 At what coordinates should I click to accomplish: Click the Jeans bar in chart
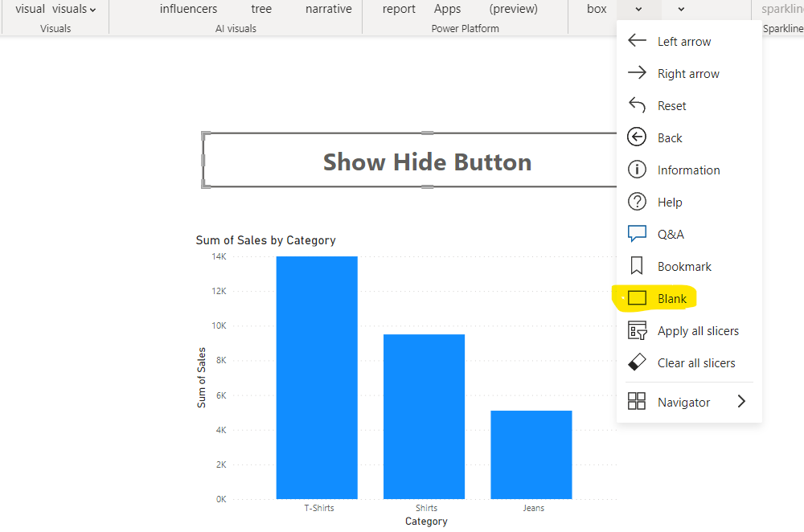click(531, 455)
